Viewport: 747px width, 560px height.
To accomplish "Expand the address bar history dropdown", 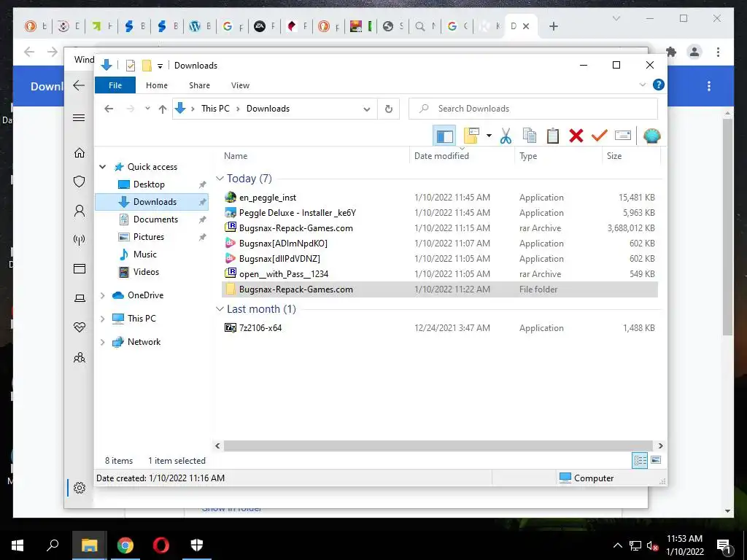I will (x=366, y=109).
